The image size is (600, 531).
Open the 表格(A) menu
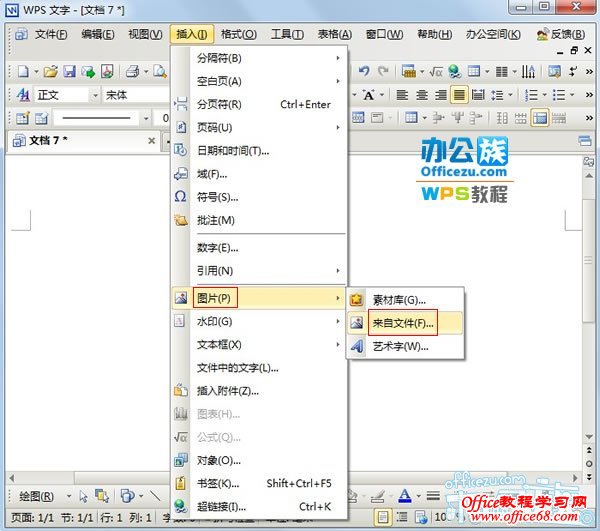pyautogui.click(x=334, y=34)
